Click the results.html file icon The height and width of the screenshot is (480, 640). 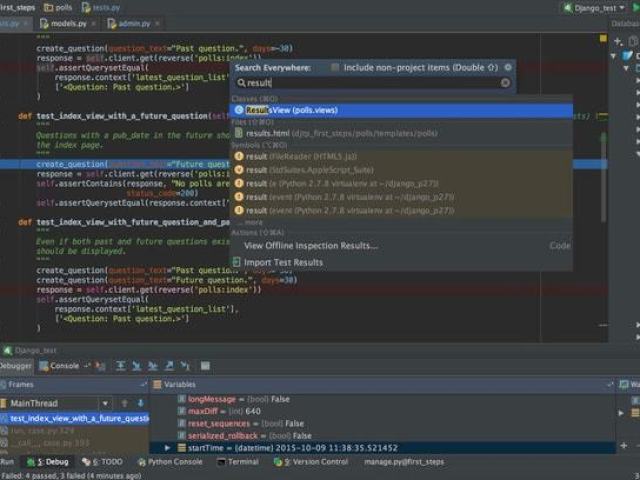click(x=239, y=133)
